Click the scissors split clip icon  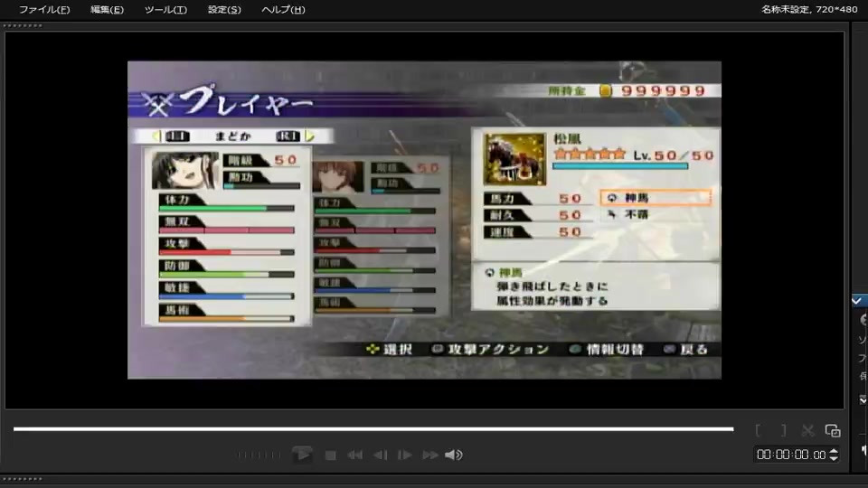point(807,430)
